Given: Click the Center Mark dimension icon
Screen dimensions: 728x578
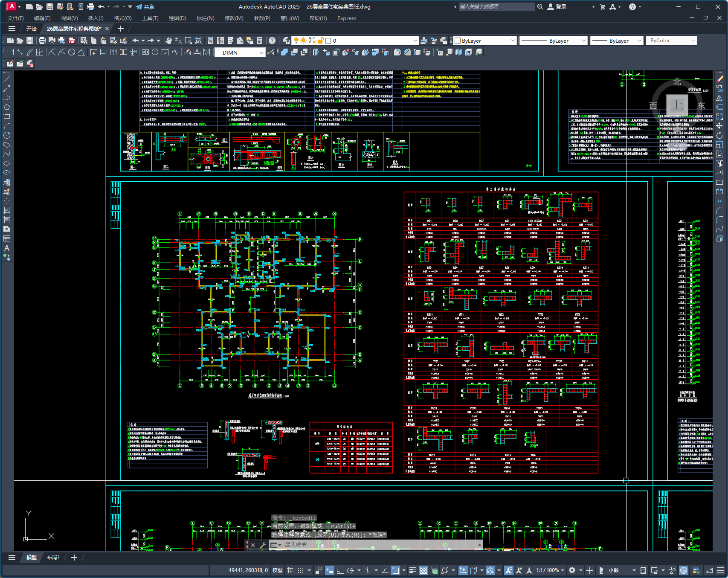Looking at the screenshot, I should [x=155, y=52].
